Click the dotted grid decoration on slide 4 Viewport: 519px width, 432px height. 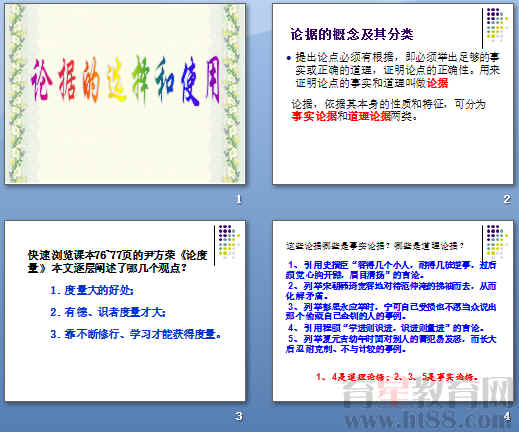coord(497,241)
